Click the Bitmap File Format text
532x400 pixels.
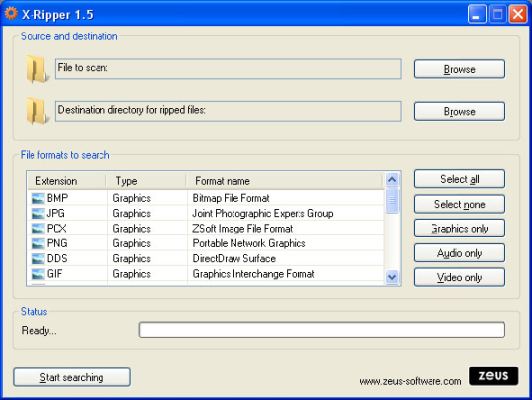232,198
